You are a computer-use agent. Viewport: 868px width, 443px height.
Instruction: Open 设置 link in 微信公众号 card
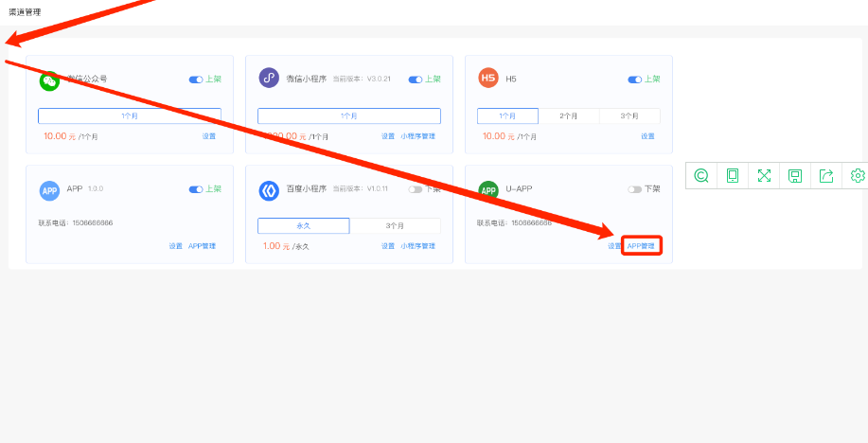(209, 136)
